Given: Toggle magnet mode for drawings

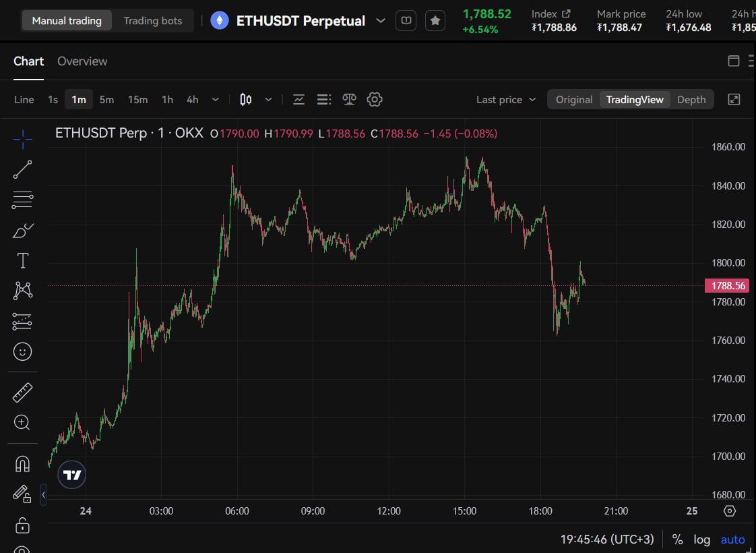Looking at the screenshot, I should pos(22,464).
